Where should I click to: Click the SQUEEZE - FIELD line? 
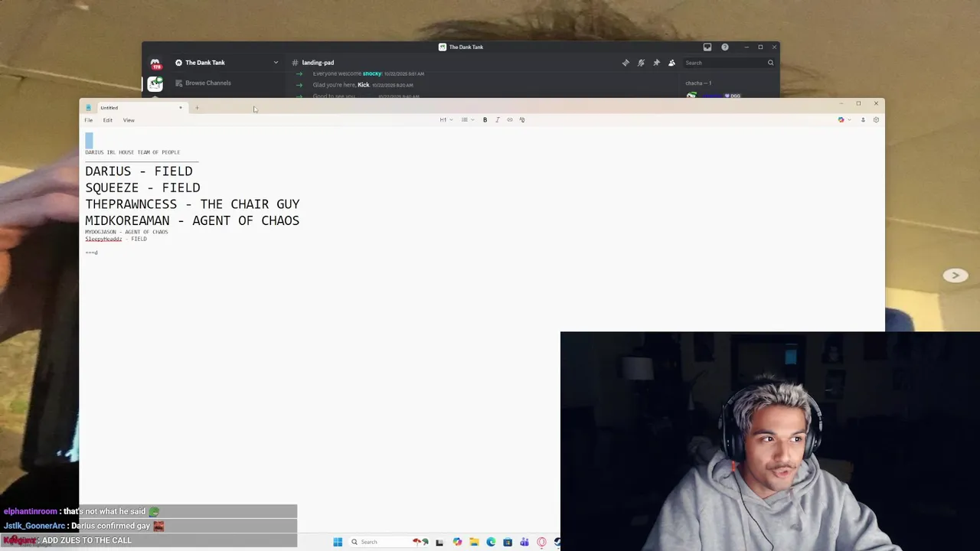coord(142,187)
